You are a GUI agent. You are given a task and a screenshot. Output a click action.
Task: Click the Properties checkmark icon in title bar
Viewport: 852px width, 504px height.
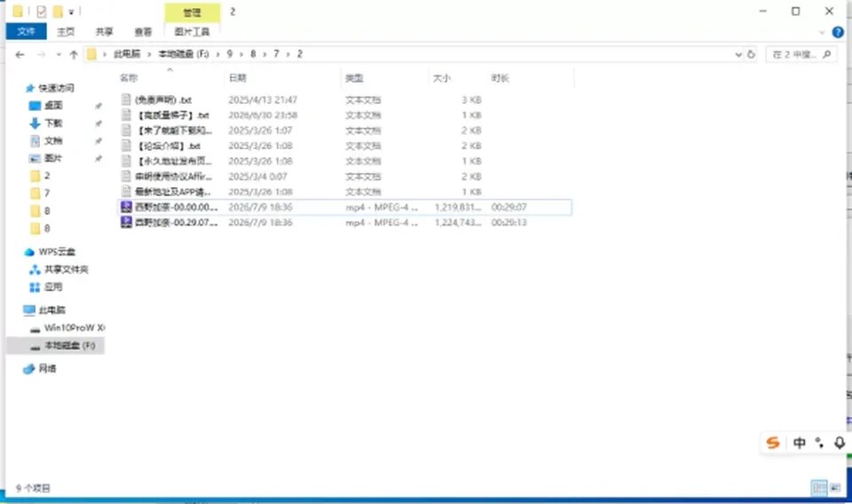coord(42,12)
